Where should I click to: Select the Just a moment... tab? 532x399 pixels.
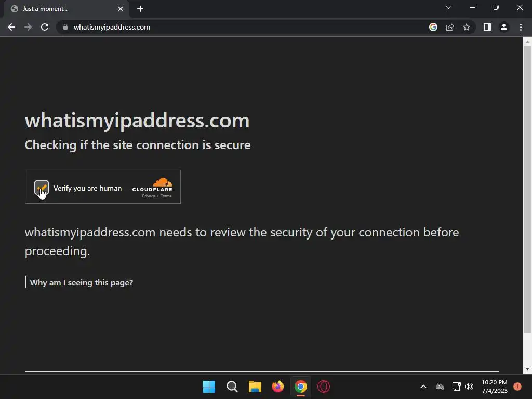(66, 9)
